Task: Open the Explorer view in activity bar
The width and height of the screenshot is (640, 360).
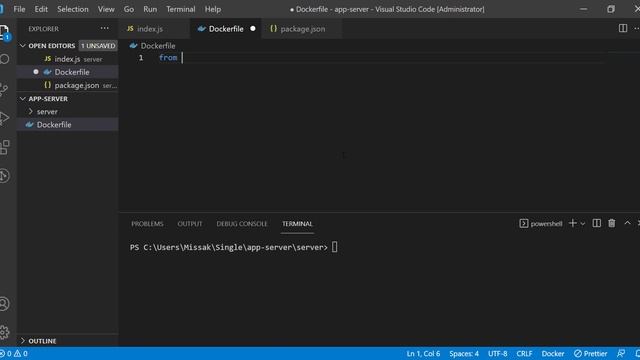Action: [4, 31]
